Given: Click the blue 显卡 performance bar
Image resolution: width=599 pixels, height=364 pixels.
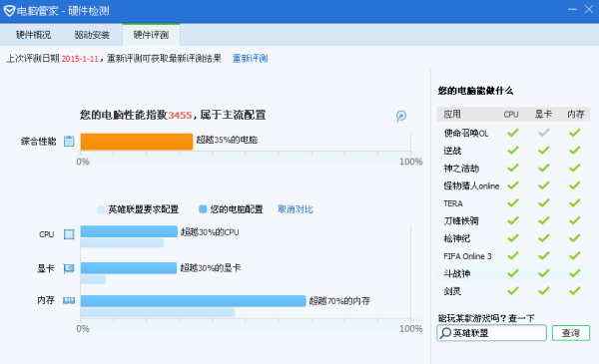Looking at the screenshot, I should pos(129,268).
